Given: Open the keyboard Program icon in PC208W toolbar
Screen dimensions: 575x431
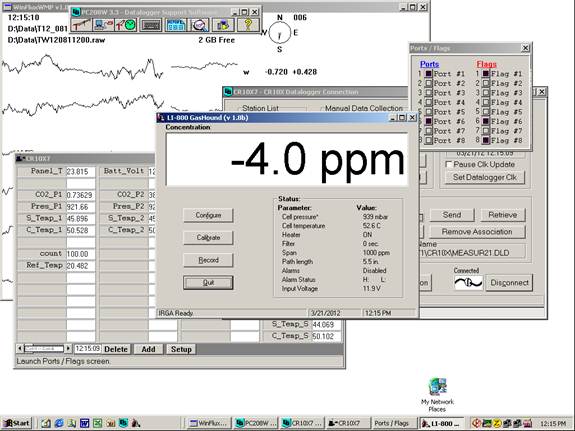Looking at the screenshot, I should pos(150,25).
